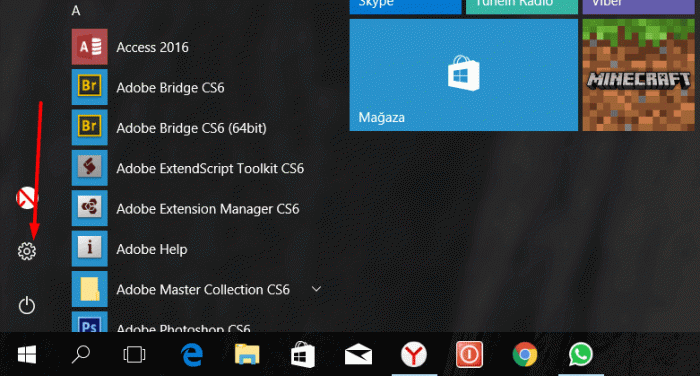Switch to WhatsApp on the taskbar
Screen dimensions: 700x376
(x=581, y=355)
